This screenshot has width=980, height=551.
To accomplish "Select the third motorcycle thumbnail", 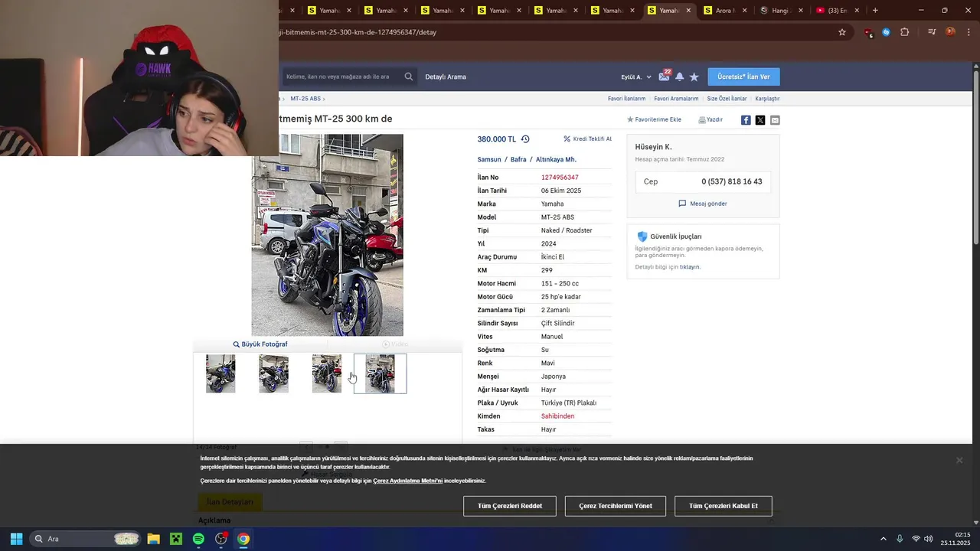I will click(327, 373).
